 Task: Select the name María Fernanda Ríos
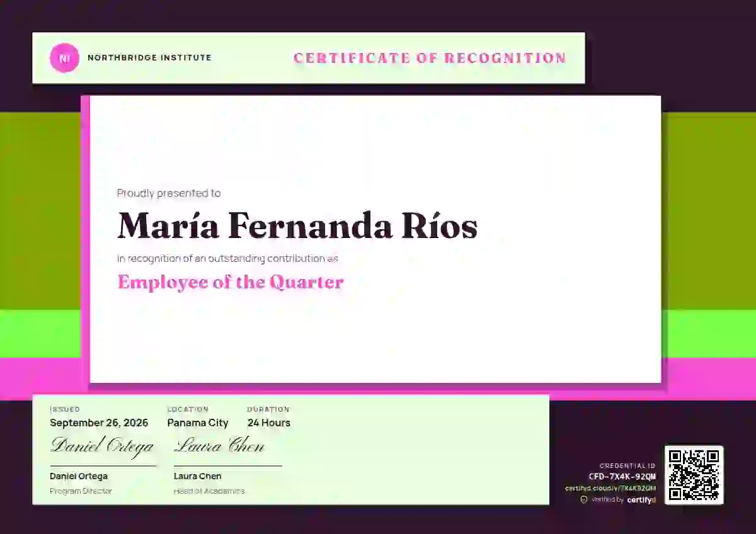(x=297, y=225)
